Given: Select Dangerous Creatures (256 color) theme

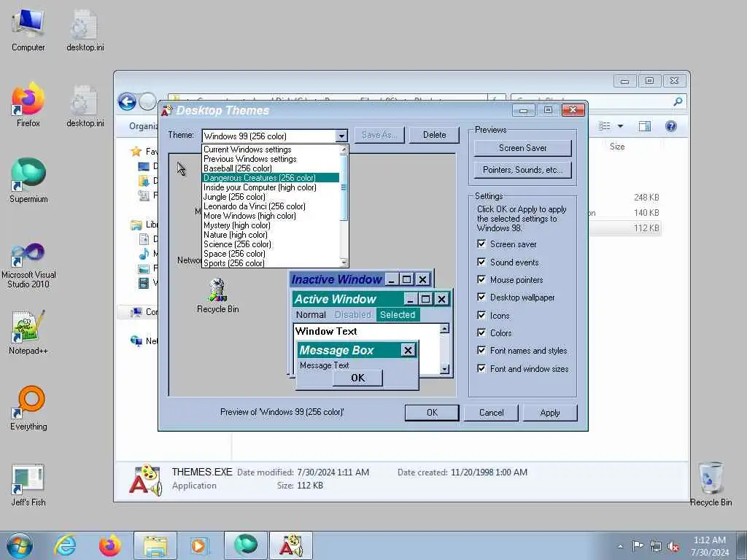Looking at the screenshot, I should (x=271, y=178).
